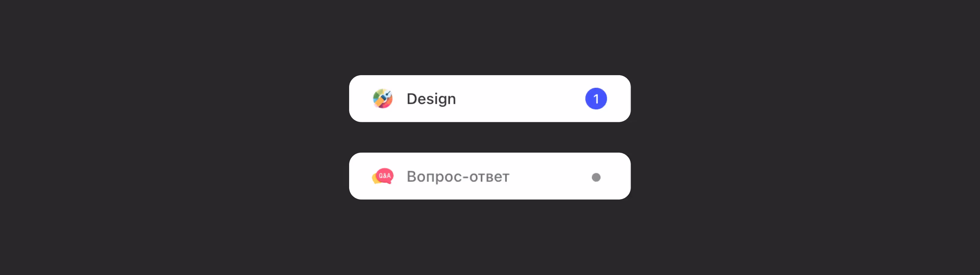Viewport: 980px width, 275px height.
Task: Open the Вопрос-ответ channel
Action: 490,176
